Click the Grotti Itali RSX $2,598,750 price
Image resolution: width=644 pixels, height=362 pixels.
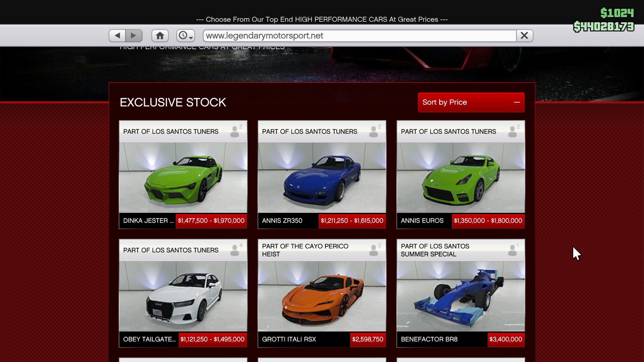(x=367, y=340)
